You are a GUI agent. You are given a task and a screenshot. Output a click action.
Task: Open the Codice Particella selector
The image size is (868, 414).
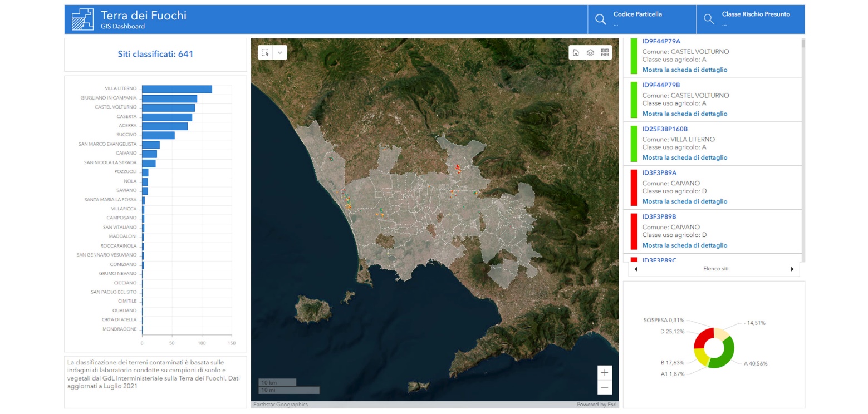click(646, 19)
